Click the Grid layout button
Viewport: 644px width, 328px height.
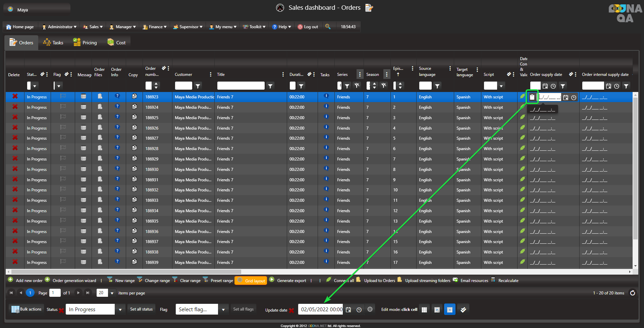[251, 281]
